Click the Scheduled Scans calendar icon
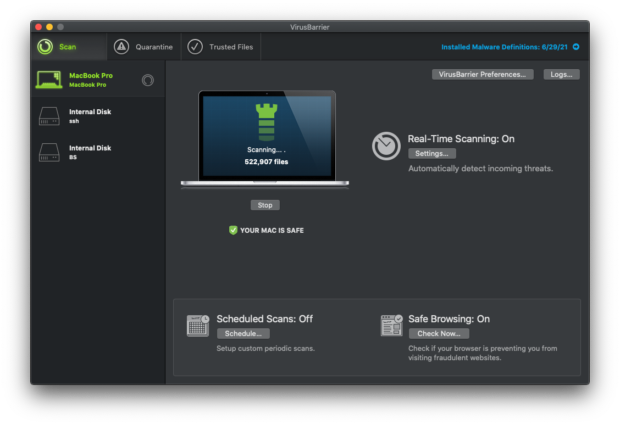The height and width of the screenshot is (425, 620). pyautogui.click(x=197, y=325)
